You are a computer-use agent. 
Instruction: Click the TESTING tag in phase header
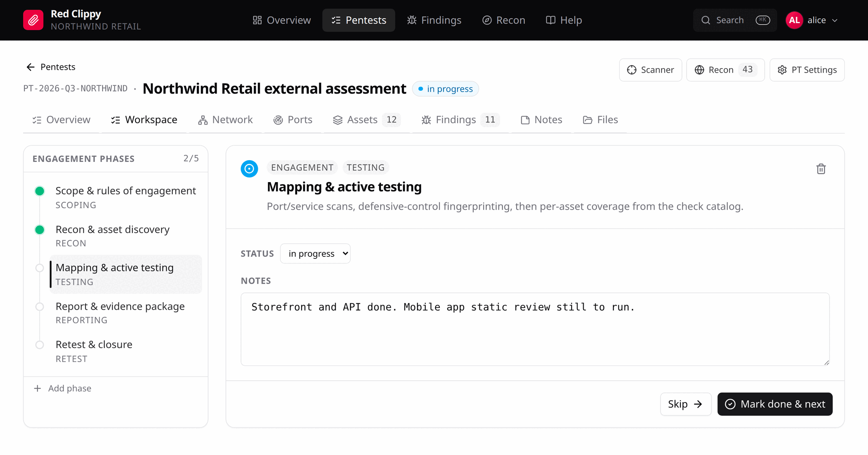[365, 167]
